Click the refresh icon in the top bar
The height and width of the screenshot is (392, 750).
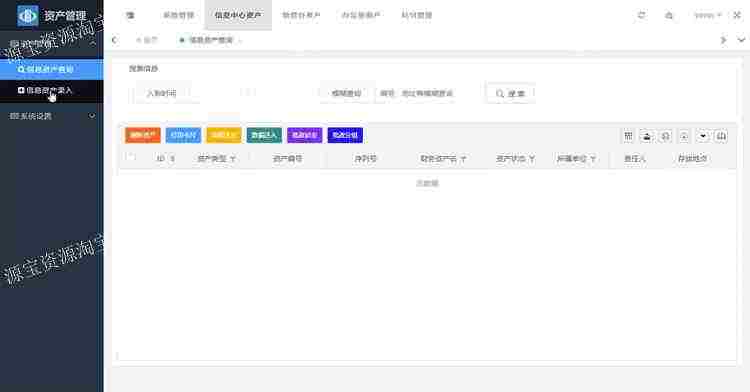pos(641,15)
